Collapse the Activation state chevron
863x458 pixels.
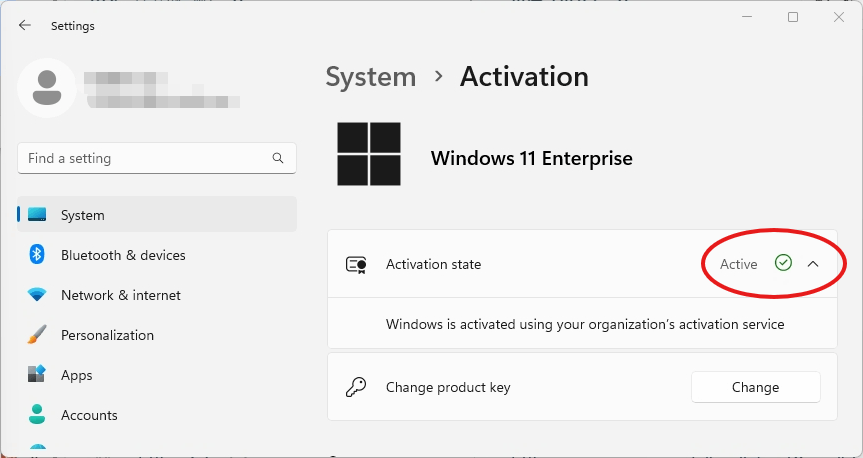coord(813,264)
